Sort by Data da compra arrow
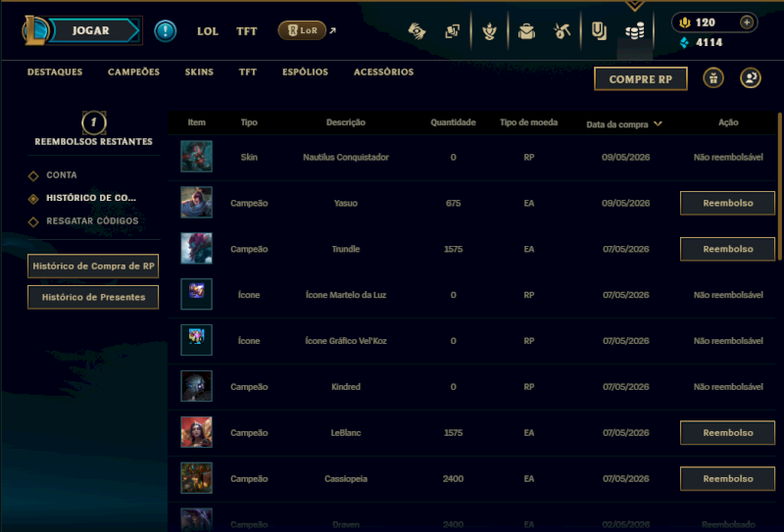 pyautogui.click(x=658, y=123)
